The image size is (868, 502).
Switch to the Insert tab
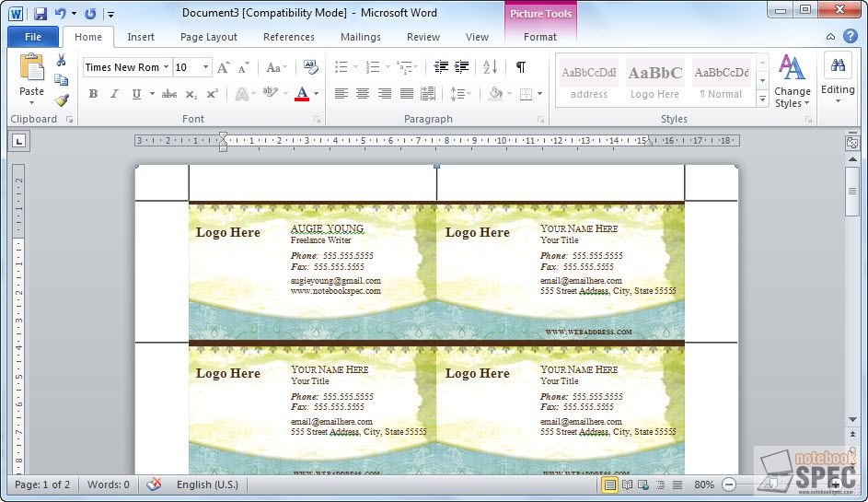[x=141, y=37]
